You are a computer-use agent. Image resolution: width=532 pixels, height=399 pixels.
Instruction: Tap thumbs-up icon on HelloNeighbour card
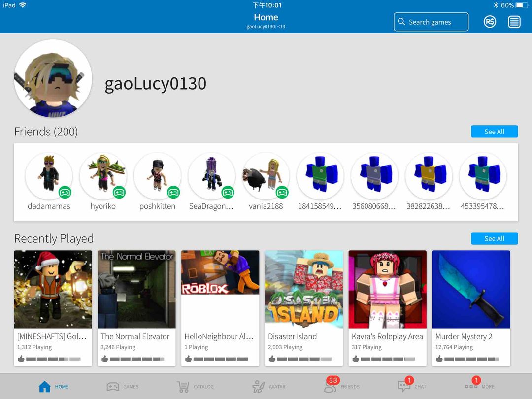tap(188, 359)
